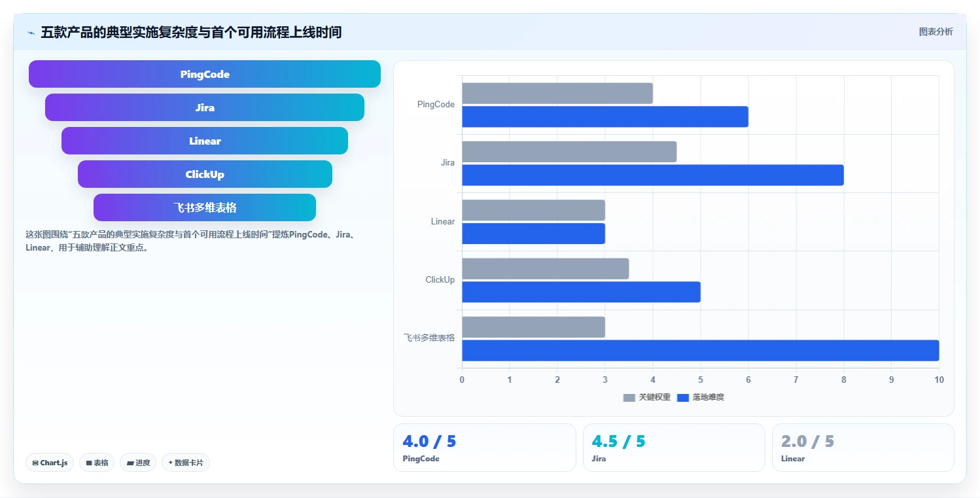The height and width of the screenshot is (498, 980).
Task: Click the chart's PingCode axis label
Action: pos(436,105)
